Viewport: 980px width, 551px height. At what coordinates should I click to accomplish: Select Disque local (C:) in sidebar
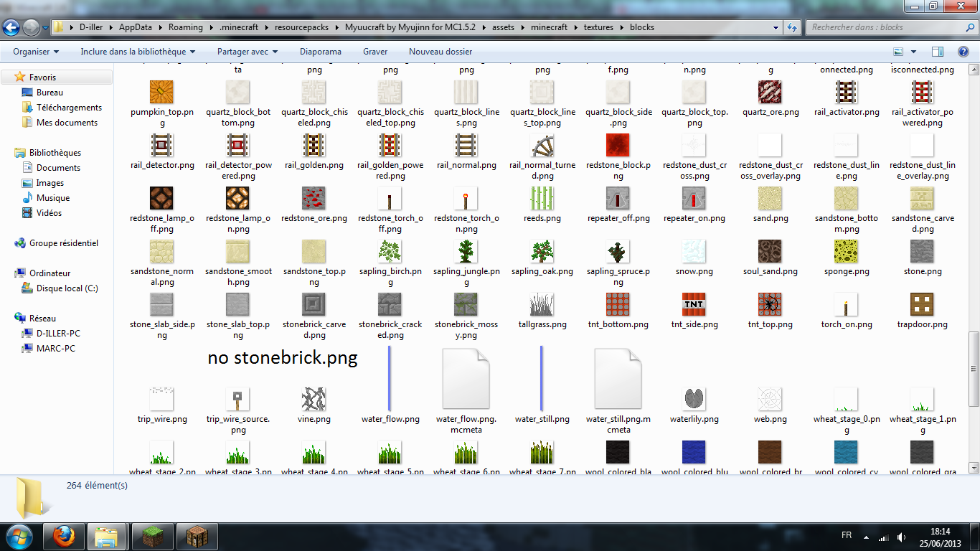(67, 288)
